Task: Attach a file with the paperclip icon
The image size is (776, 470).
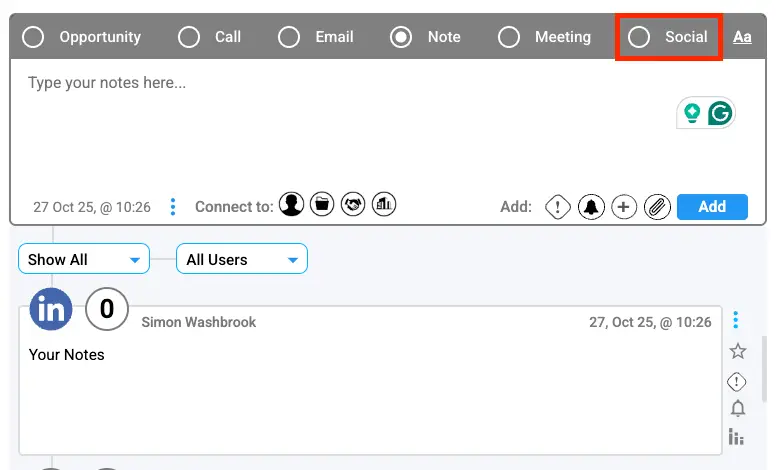Action: (656, 207)
